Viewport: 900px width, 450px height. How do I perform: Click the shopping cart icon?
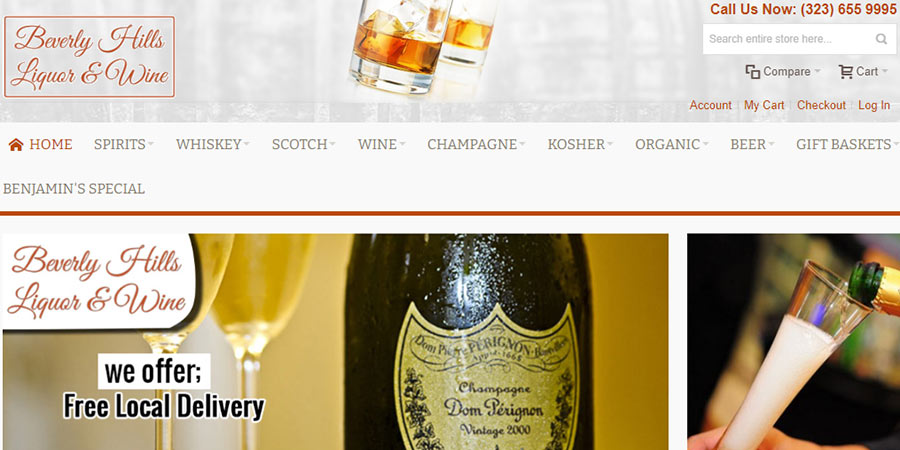(x=845, y=72)
